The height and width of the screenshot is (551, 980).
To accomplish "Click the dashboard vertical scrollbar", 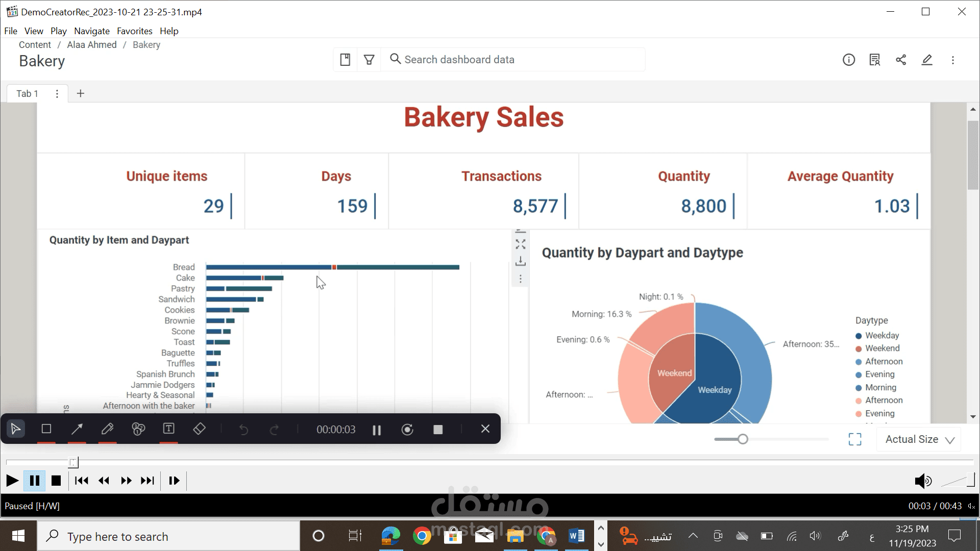I will 973,155.
